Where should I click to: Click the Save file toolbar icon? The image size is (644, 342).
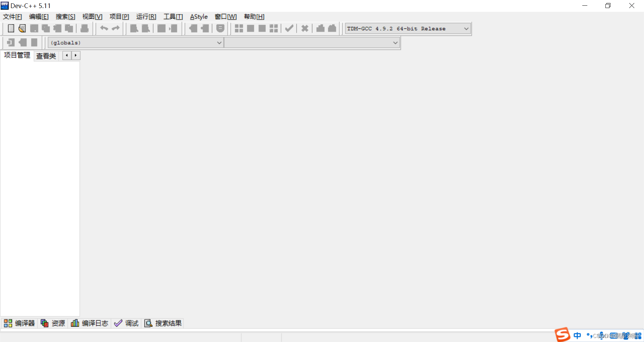[x=34, y=28]
